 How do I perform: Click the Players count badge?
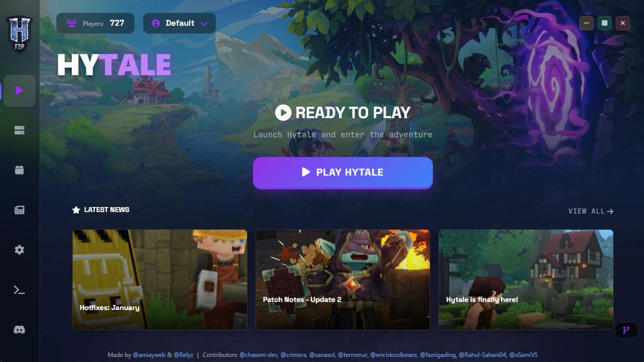[x=95, y=23]
